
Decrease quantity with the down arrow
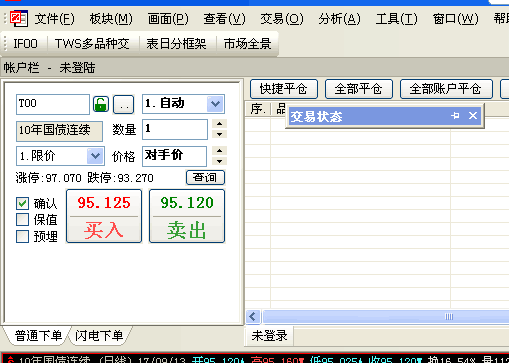pos(219,134)
